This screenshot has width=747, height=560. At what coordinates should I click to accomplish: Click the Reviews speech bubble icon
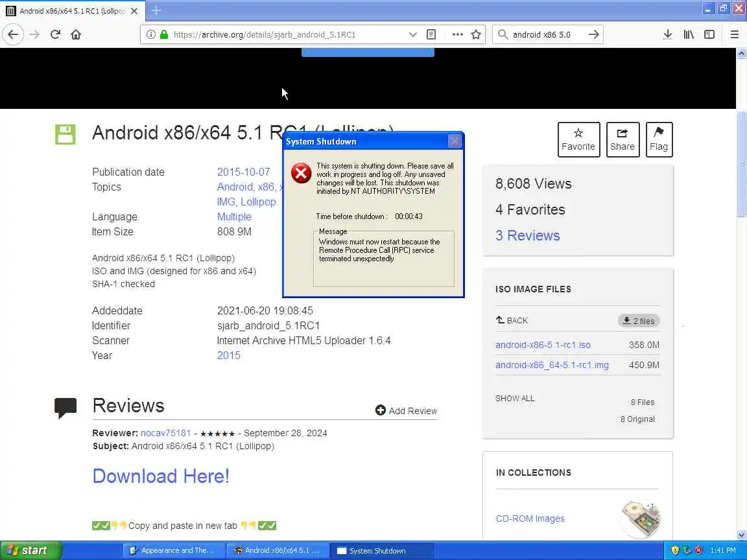(65, 408)
